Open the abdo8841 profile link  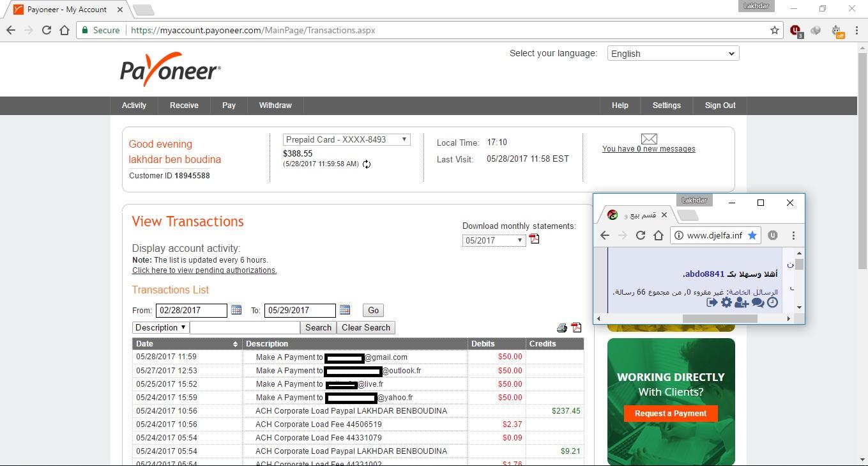pos(705,274)
